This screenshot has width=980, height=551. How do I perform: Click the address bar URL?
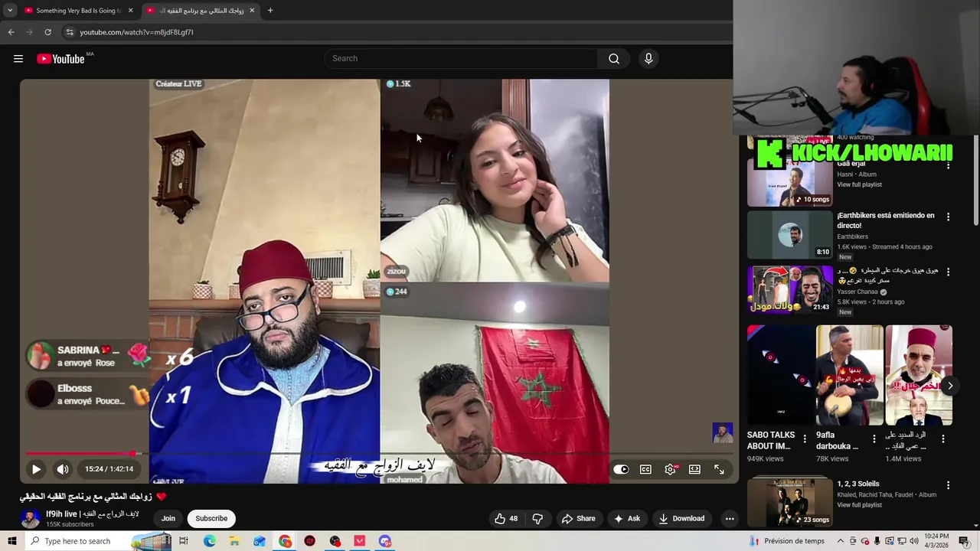[136, 32]
